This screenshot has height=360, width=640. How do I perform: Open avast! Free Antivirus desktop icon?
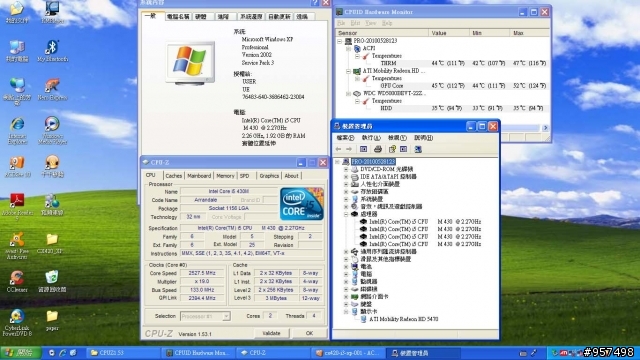point(17,245)
